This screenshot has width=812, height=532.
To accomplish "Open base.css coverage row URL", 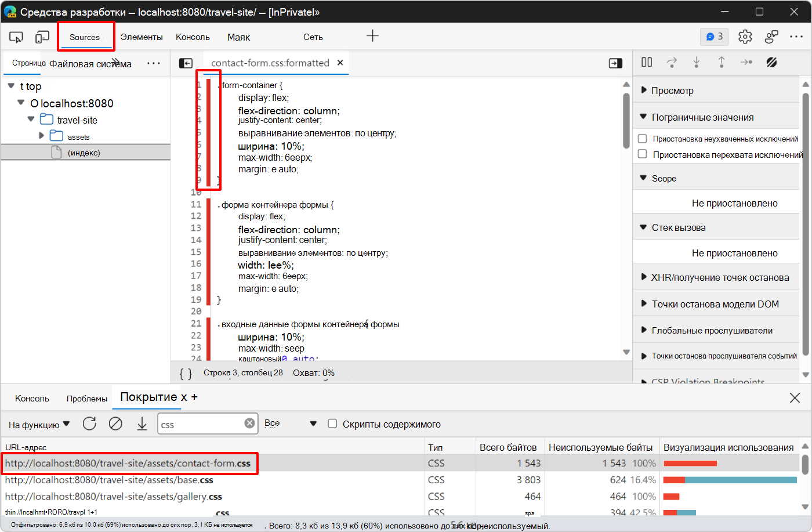I will (x=109, y=480).
